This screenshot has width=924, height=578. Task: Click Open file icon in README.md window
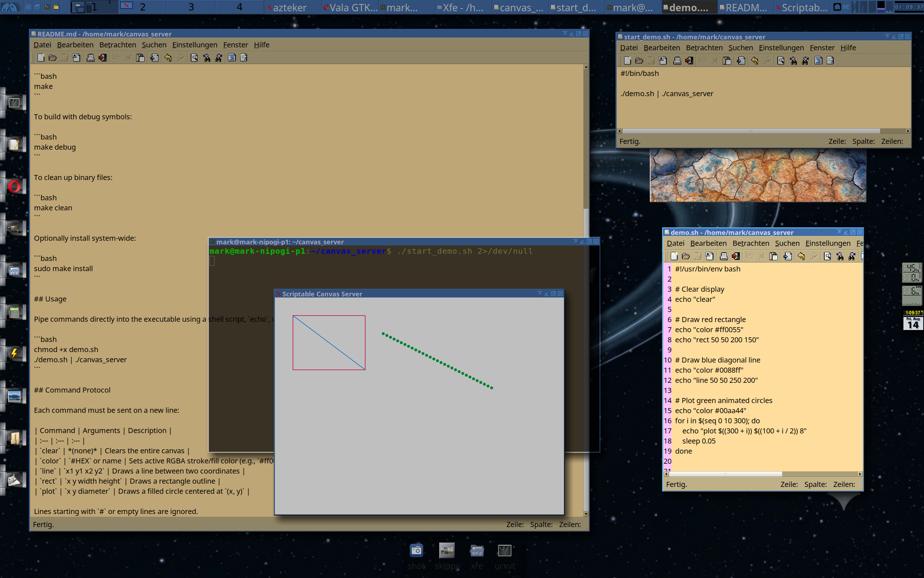(x=53, y=58)
